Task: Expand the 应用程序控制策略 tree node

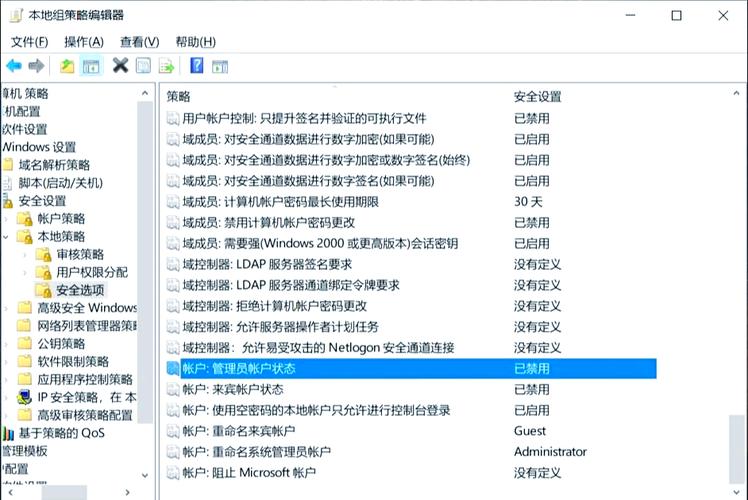Action: (6, 380)
